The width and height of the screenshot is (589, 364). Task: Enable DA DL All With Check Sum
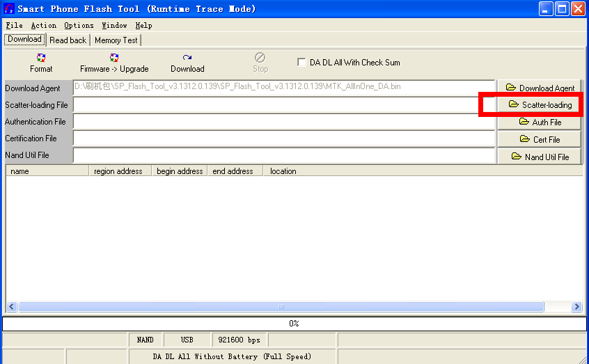pyautogui.click(x=301, y=63)
